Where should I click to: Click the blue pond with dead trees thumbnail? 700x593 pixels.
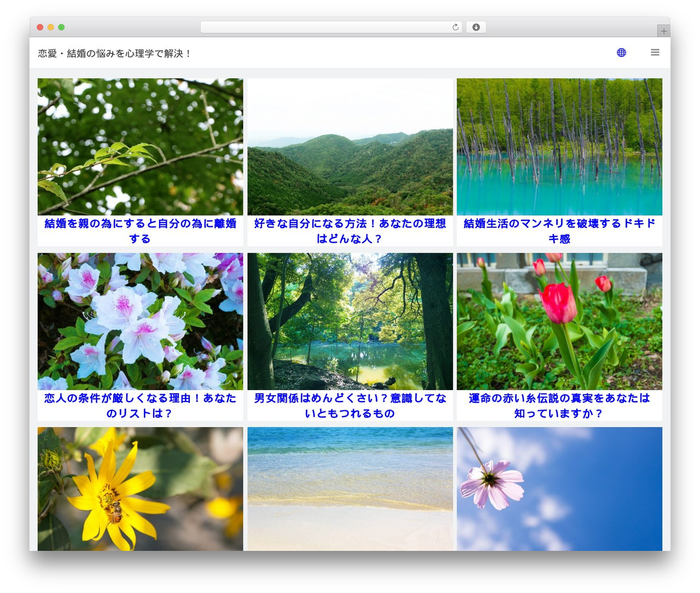click(559, 147)
